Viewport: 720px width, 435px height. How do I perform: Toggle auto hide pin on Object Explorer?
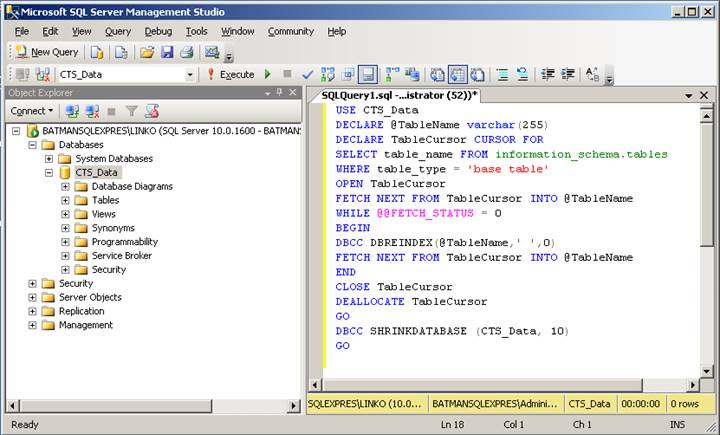pos(280,92)
